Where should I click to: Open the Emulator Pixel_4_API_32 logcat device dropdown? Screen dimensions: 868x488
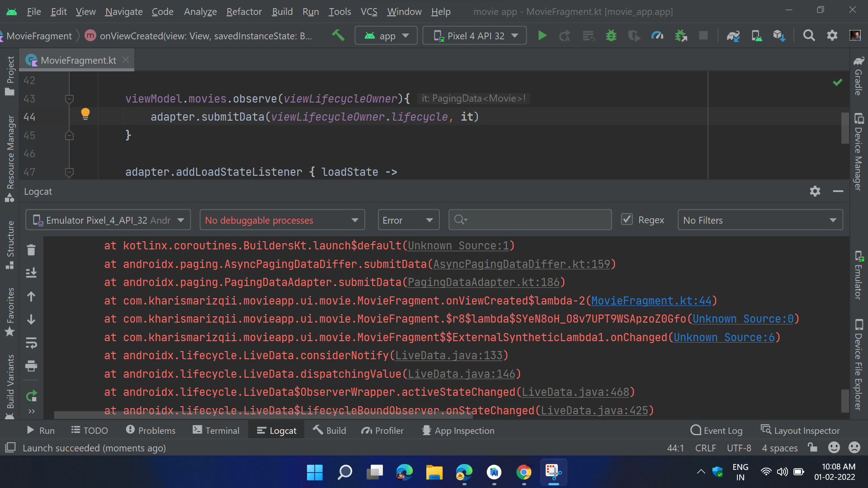(x=108, y=220)
